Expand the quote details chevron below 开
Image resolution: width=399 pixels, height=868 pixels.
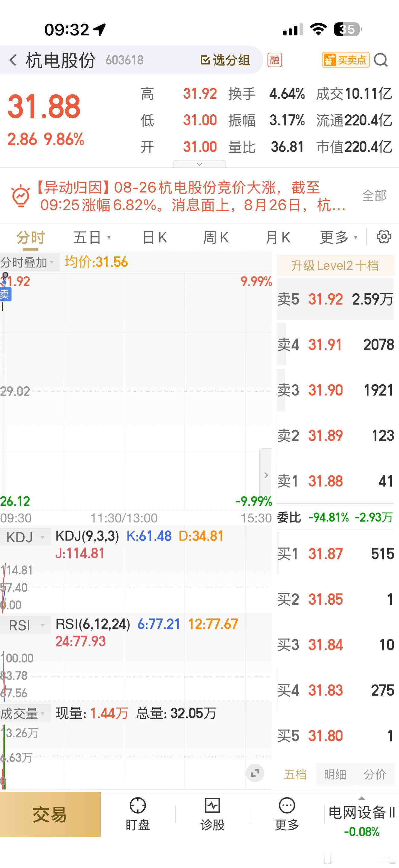pyautogui.click(x=199, y=164)
